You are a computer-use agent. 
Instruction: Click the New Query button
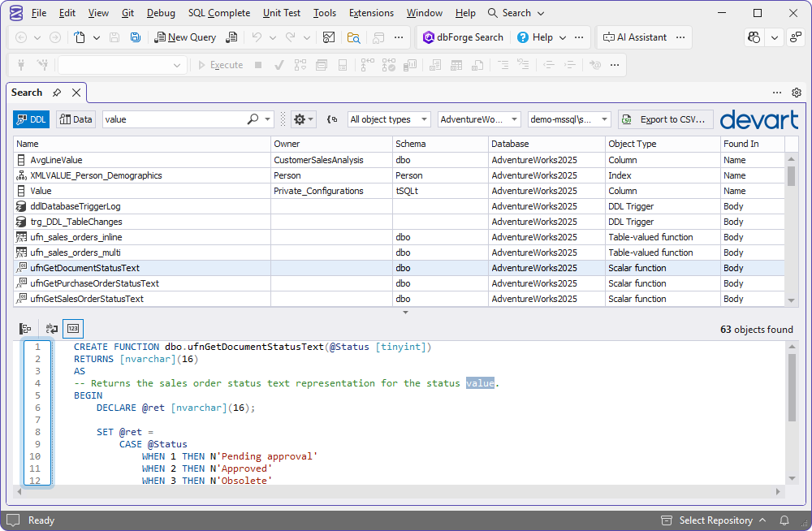point(185,37)
